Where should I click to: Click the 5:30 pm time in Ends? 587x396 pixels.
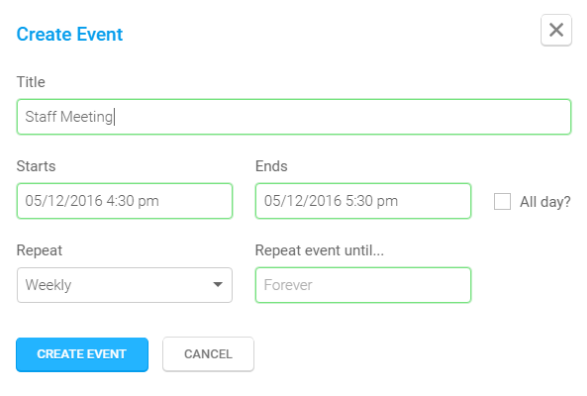click(x=371, y=201)
